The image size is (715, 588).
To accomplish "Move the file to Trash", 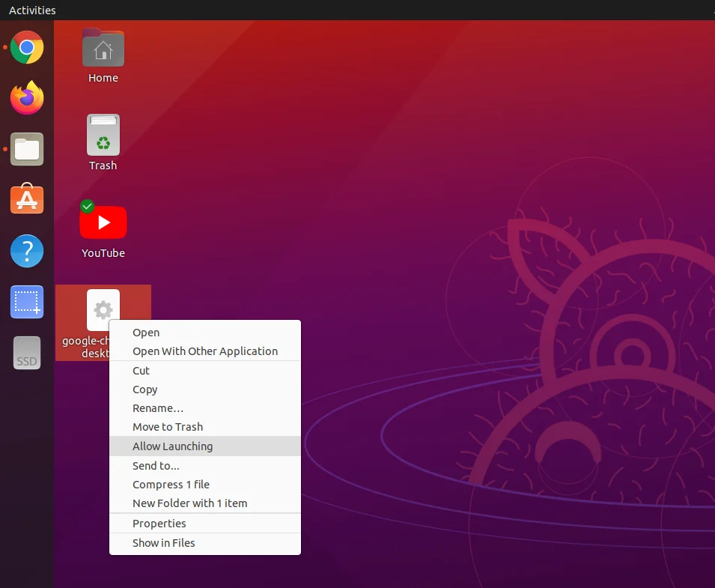I will [x=167, y=426].
